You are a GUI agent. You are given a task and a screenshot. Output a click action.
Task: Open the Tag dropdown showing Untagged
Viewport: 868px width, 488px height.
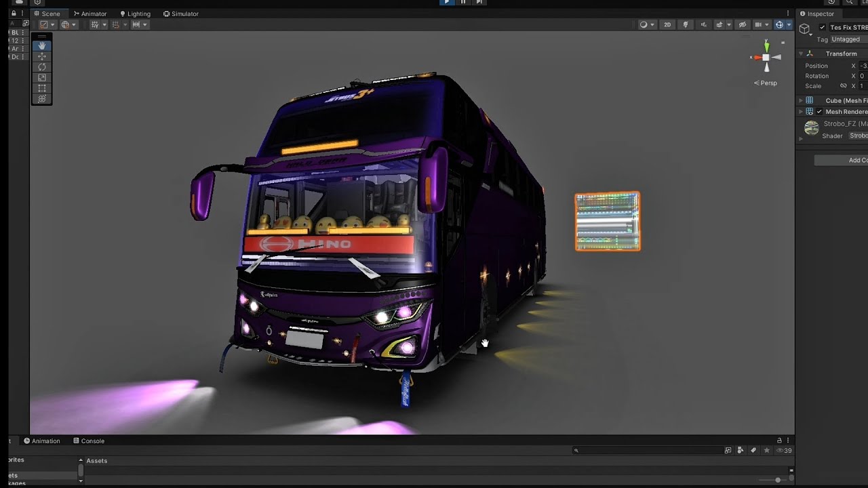[849, 39]
